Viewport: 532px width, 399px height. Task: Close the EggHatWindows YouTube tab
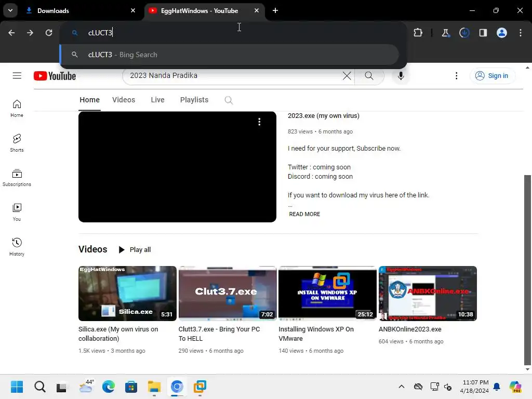coord(257,10)
